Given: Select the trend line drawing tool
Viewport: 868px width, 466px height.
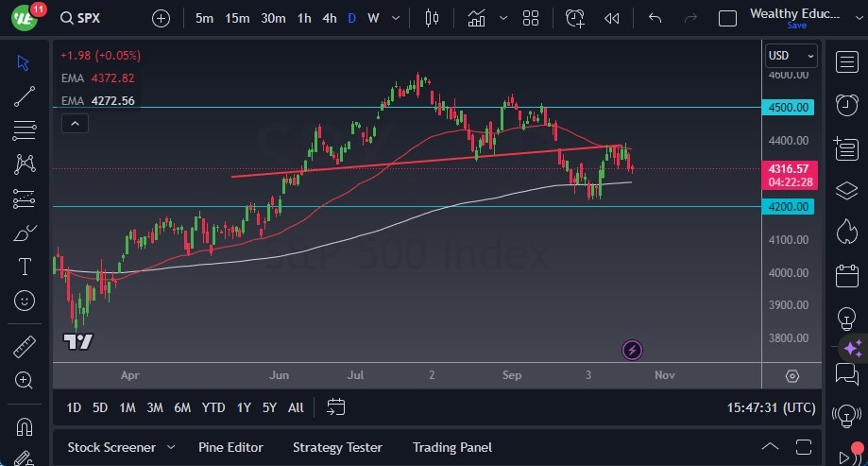Looking at the screenshot, I should click(x=25, y=95).
